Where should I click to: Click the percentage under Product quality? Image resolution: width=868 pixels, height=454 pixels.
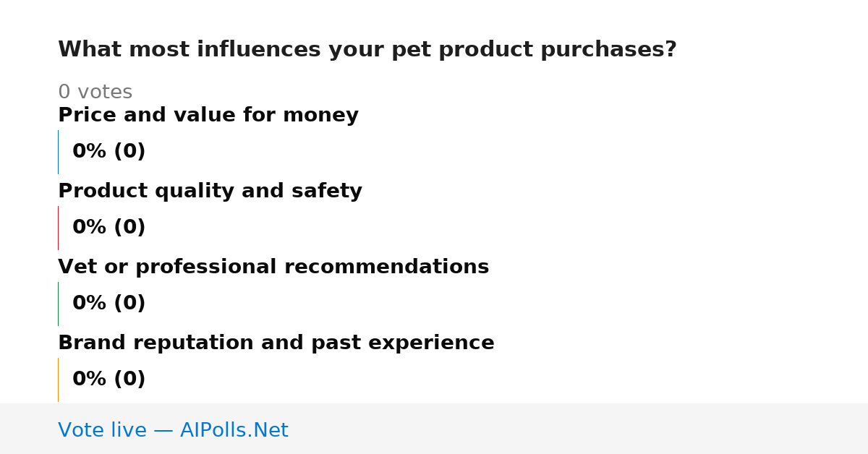coord(109,228)
